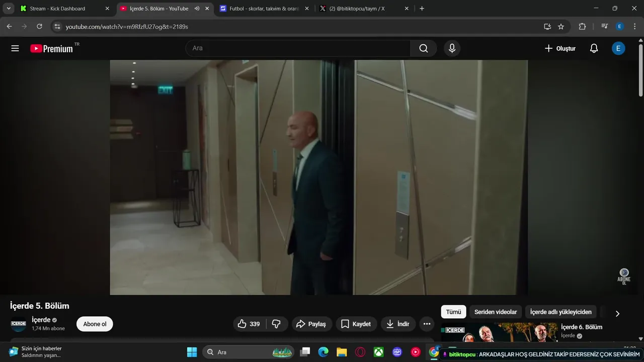Open YouTube notifications bell
The image size is (644, 362).
point(594,48)
